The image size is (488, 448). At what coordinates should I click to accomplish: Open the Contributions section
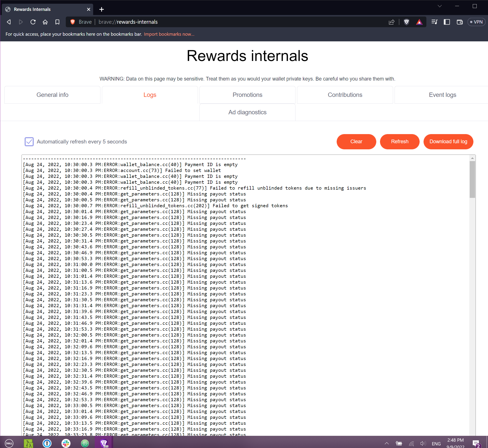pyautogui.click(x=345, y=95)
